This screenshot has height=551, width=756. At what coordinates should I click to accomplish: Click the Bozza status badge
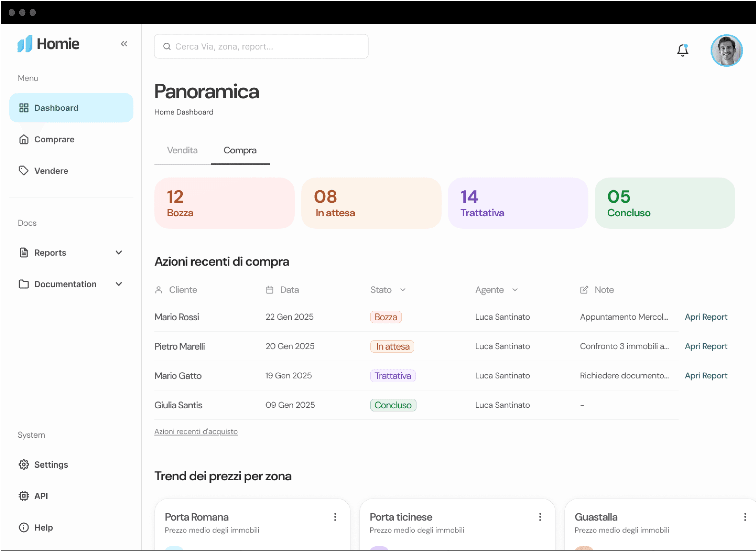(386, 317)
